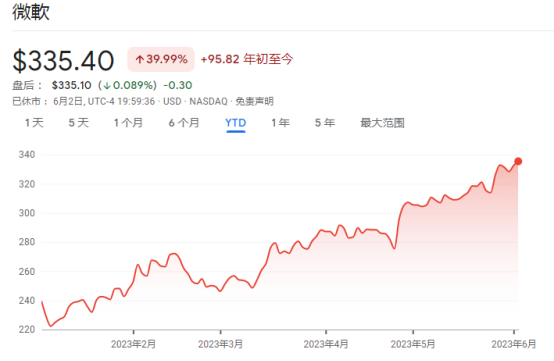Screen dimensions: 554x361
Task: View the 5年 price history tab
Action: 325,123
